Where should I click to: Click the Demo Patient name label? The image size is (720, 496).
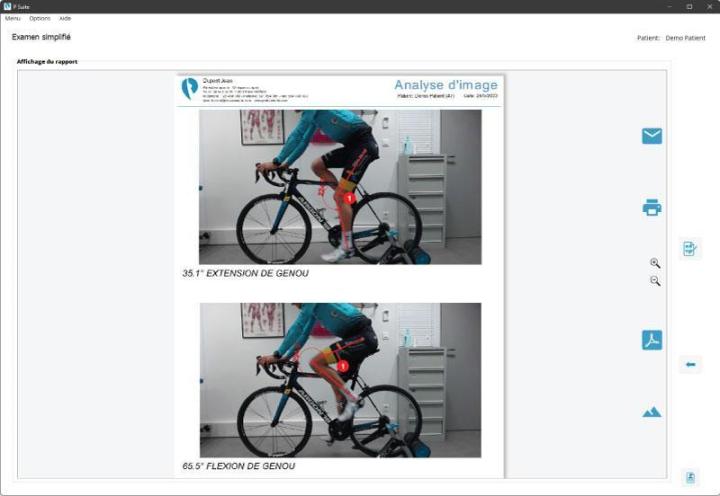coord(686,38)
